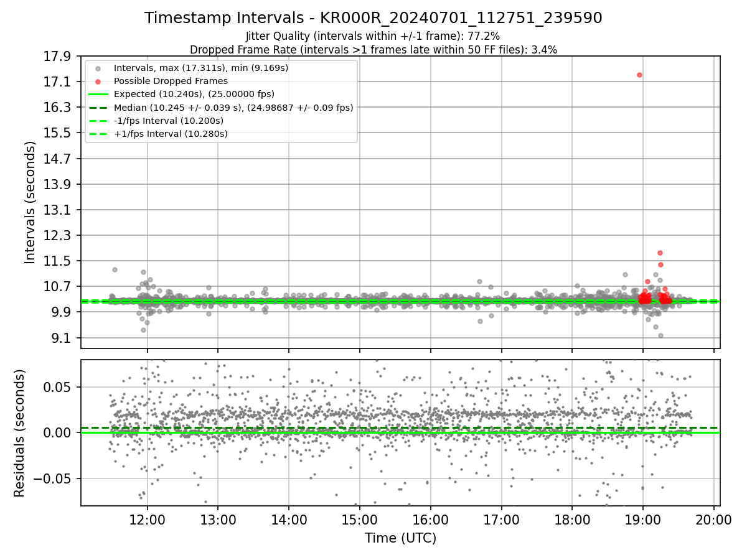Click the red outlier point near 17.3 seconds
The height and width of the screenshot is (560, 747).
click(639, 75)
